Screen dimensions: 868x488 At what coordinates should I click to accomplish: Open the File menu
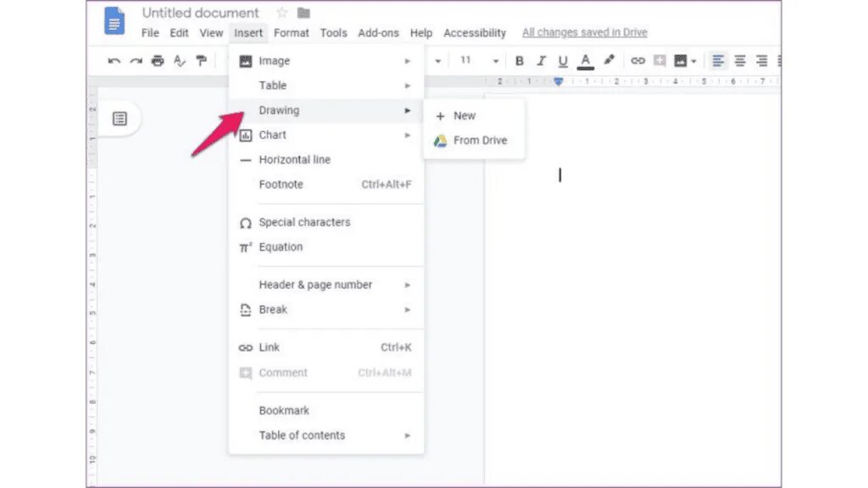(x=150, y=33)
